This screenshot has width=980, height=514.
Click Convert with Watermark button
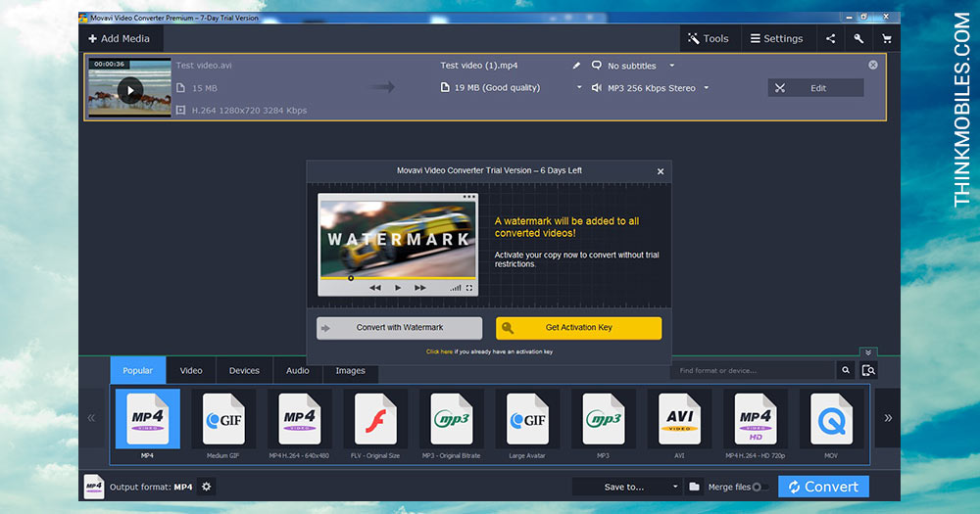point(400,328)
